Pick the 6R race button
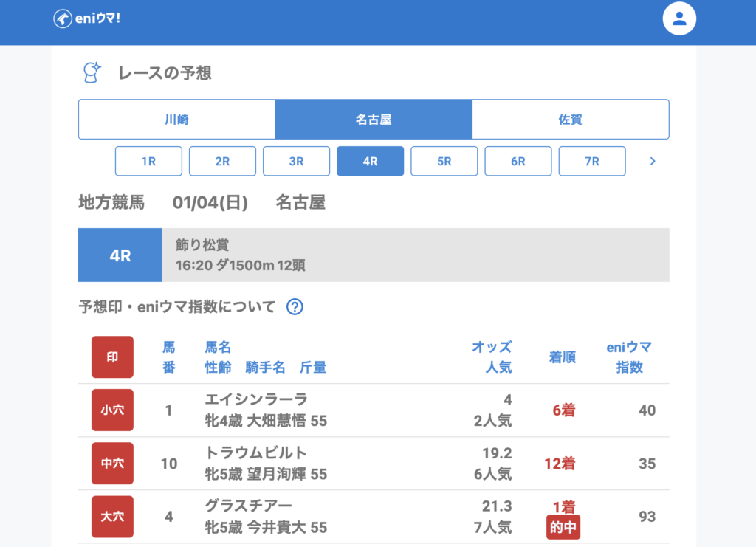Screen dimensions: 756x547 518,161
